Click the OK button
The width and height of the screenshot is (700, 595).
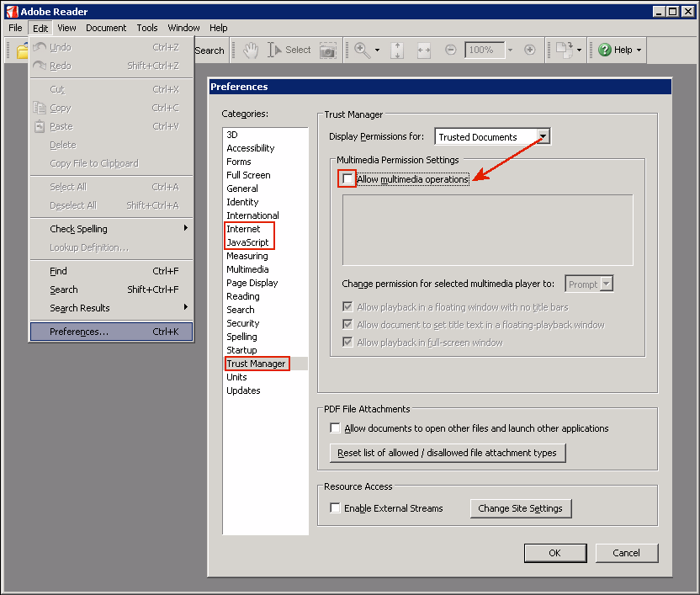pyautogui.click(x=555, y=553)
